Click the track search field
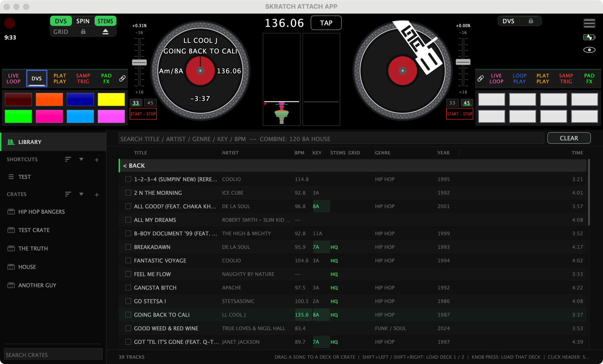603x364 pixels. [x=331, y=139]
